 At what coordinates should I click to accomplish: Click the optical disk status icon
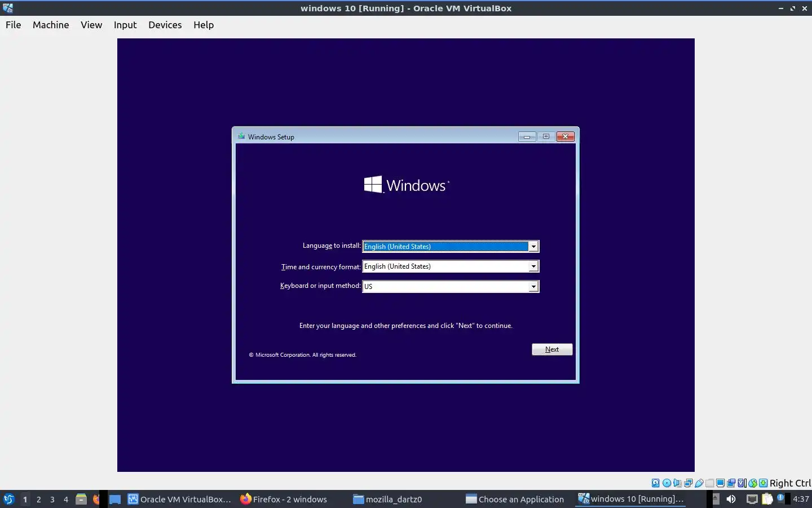click(667, 483)
